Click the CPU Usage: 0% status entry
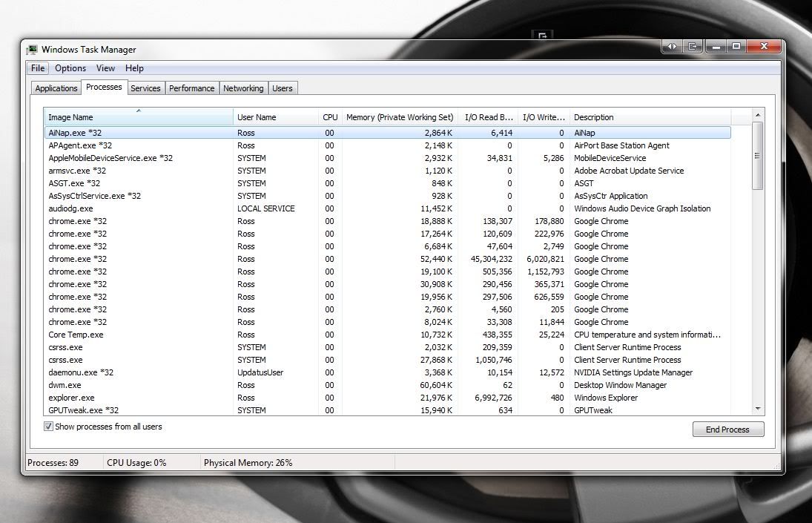 pos(136,463)
